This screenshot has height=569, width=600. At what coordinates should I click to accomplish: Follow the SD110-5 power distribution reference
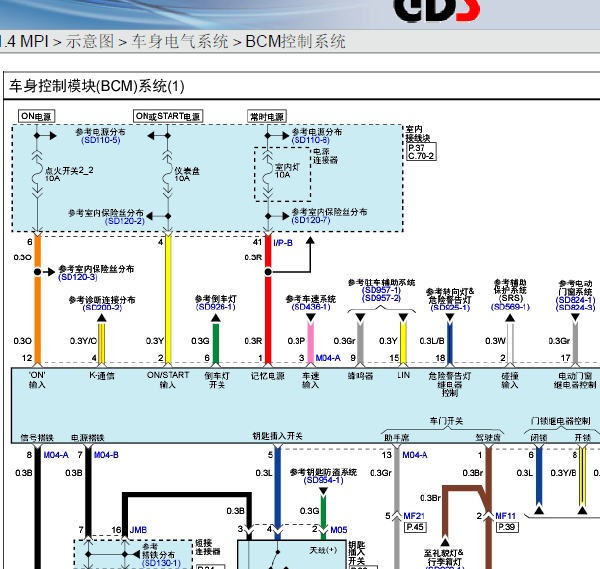[101, 140]
